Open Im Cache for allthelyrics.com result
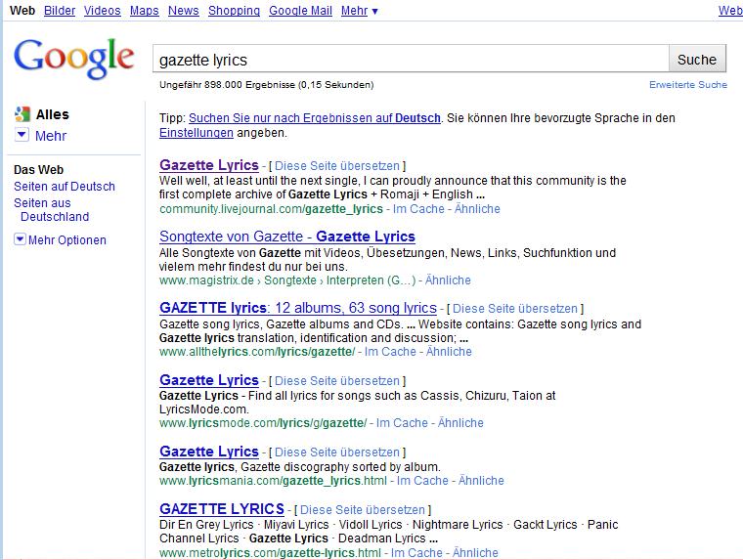The image size is (743, 560). (390, 352)
